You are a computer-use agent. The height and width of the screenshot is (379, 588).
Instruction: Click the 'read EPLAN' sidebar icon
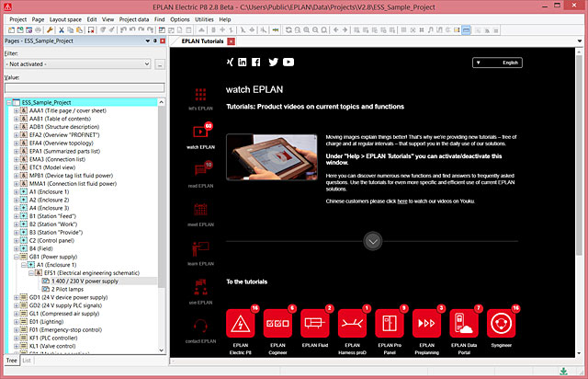[200, 172]
